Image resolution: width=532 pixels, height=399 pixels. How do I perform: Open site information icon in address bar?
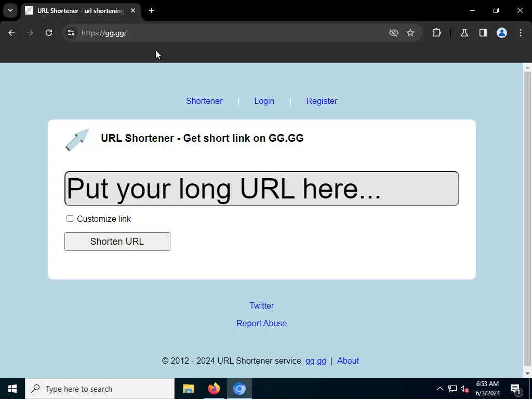click(x=71, y=33)
